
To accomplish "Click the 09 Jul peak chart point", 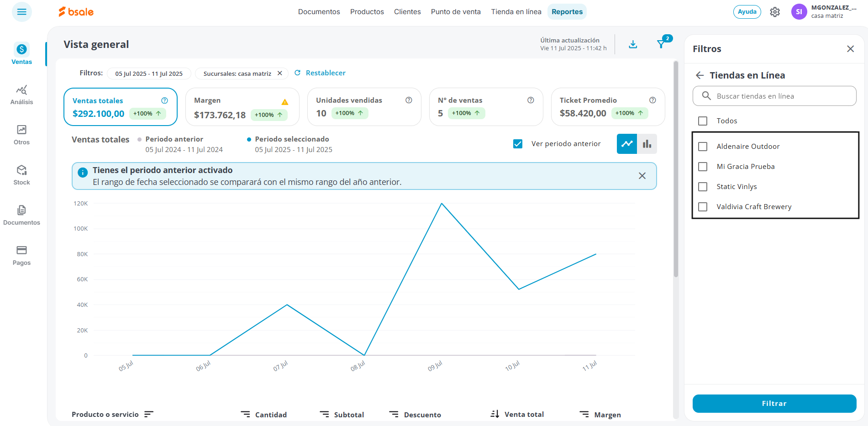I will click(442, 203).
